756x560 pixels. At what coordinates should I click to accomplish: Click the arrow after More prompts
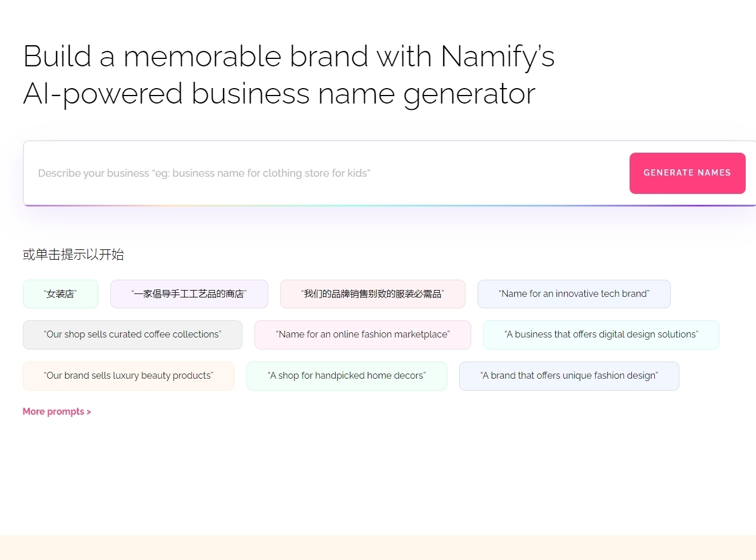89,412
